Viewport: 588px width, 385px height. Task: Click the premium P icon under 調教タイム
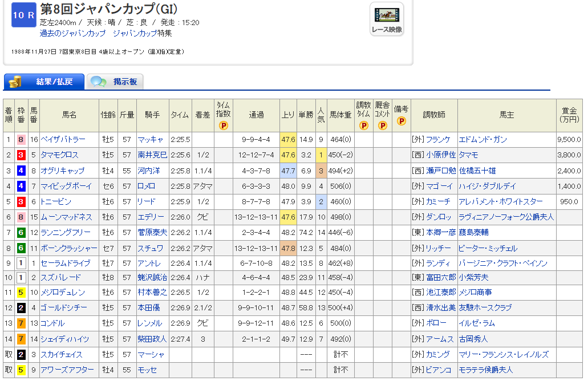[x=363, y=125]
